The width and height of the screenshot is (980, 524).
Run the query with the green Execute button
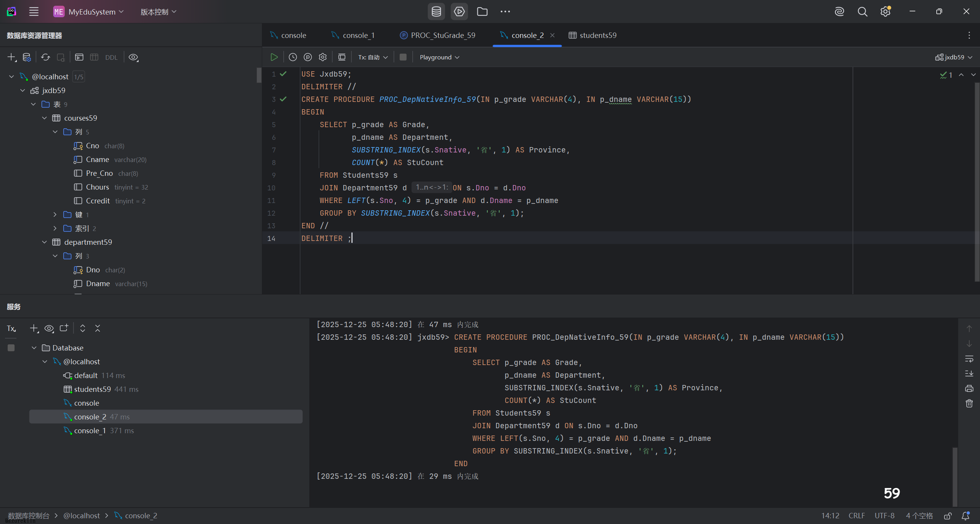pos(274,57)
